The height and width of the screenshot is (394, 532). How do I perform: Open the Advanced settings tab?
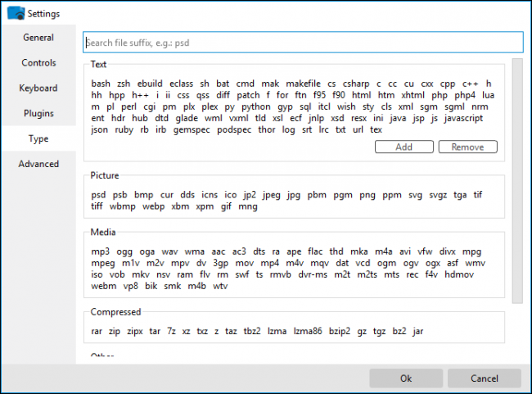(x=38, y=164)
